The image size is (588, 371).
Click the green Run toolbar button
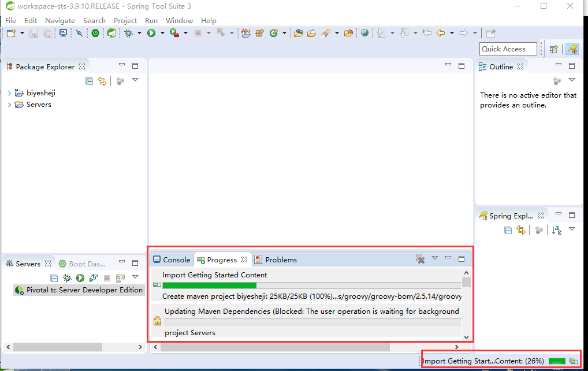[x=151, y=33]
